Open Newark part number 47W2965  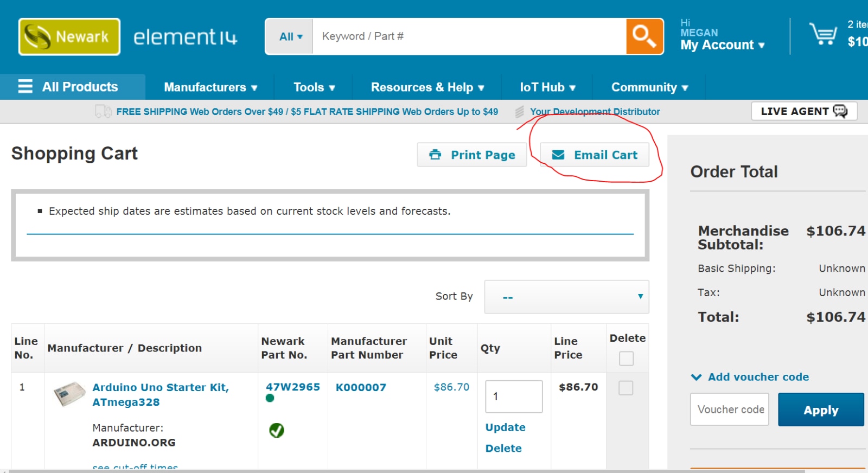tap(292, 387)
